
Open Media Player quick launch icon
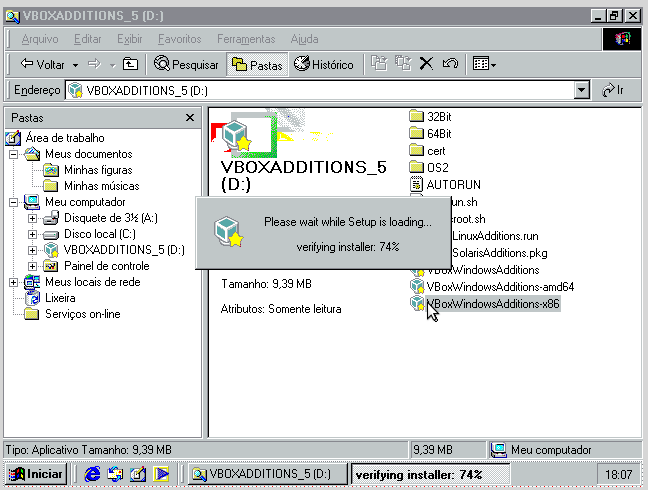[x=161, y=474]
